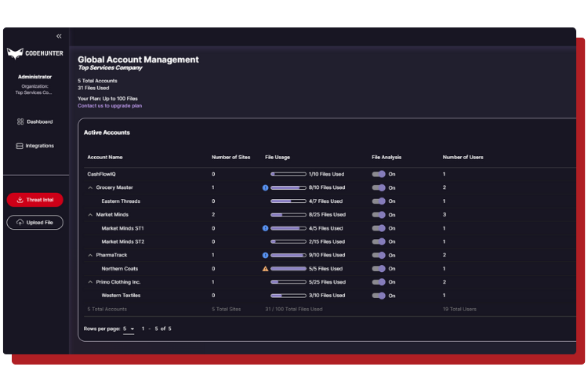Collapse the Market Minds account row
The image size is (588, 392).
point(90,215)
